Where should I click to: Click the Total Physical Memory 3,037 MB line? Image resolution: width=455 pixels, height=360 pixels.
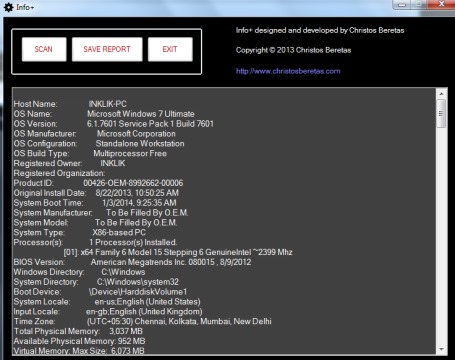click(x=78, y=331)
